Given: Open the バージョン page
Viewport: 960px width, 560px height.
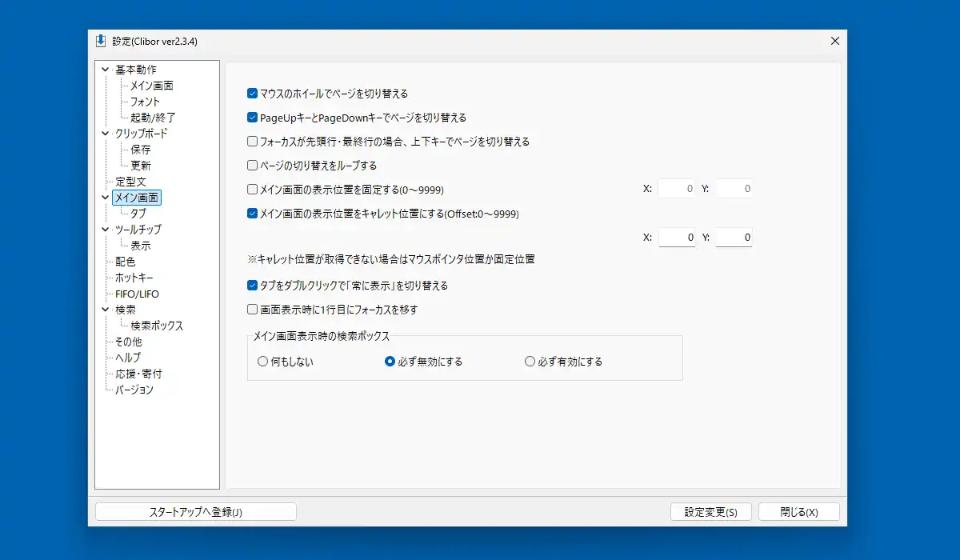Looking at the screenshot, I should click(134, 390).
